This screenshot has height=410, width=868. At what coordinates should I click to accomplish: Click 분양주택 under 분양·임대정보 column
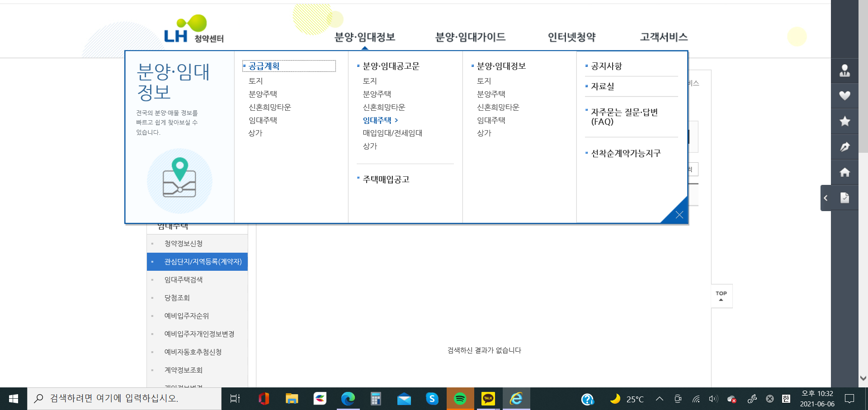coord(491,94)
